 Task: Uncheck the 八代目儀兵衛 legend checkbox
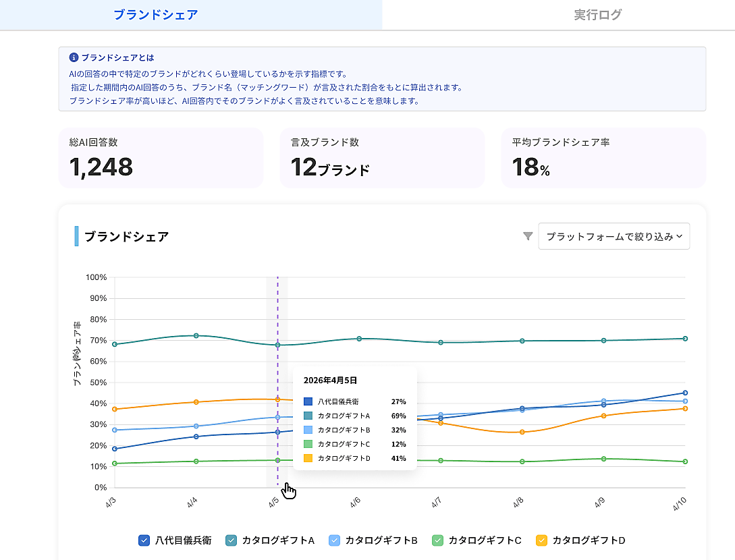pos(144,540)
